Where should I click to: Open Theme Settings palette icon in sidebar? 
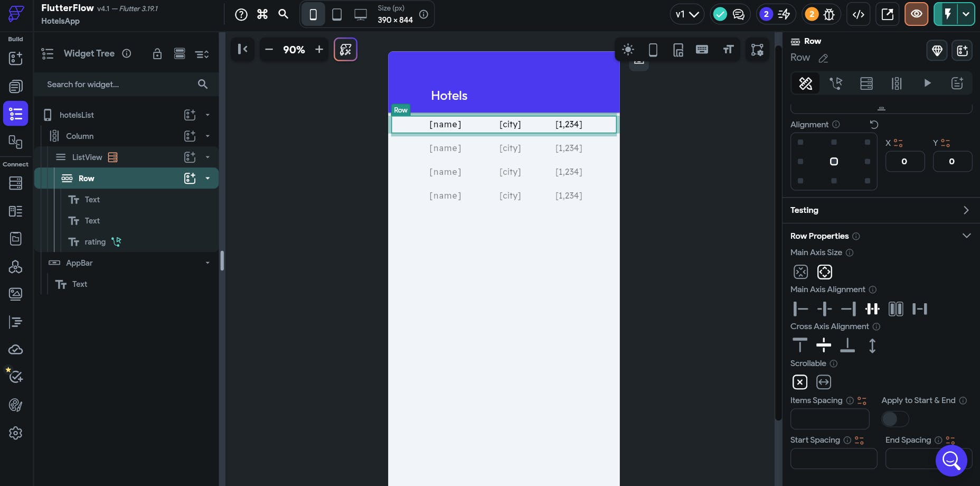click(15, 405)
